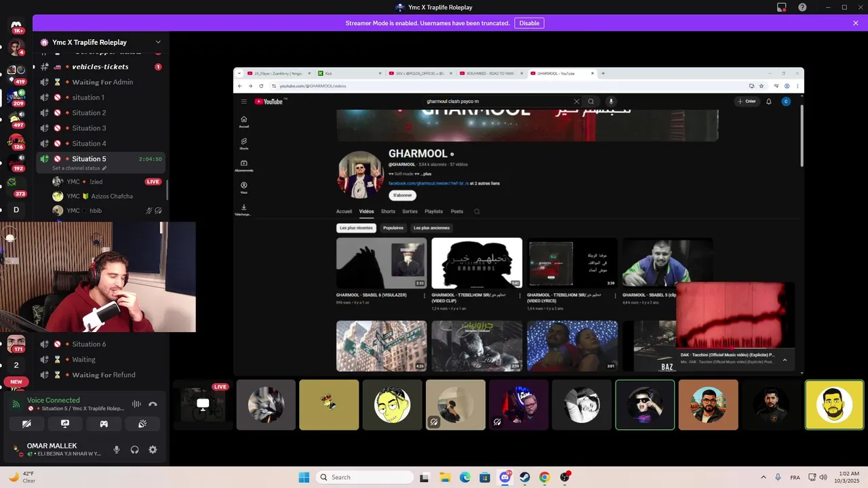Open server with letter D icon

tap(16, 210)
